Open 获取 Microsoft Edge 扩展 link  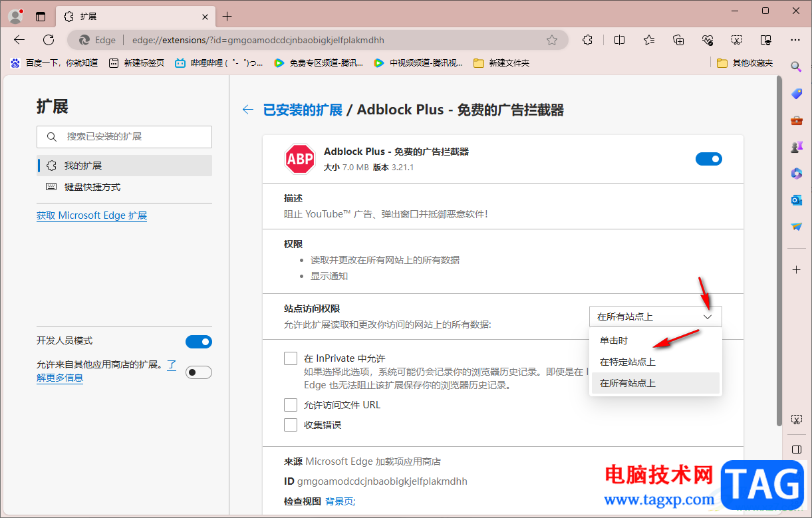[92, 215]
